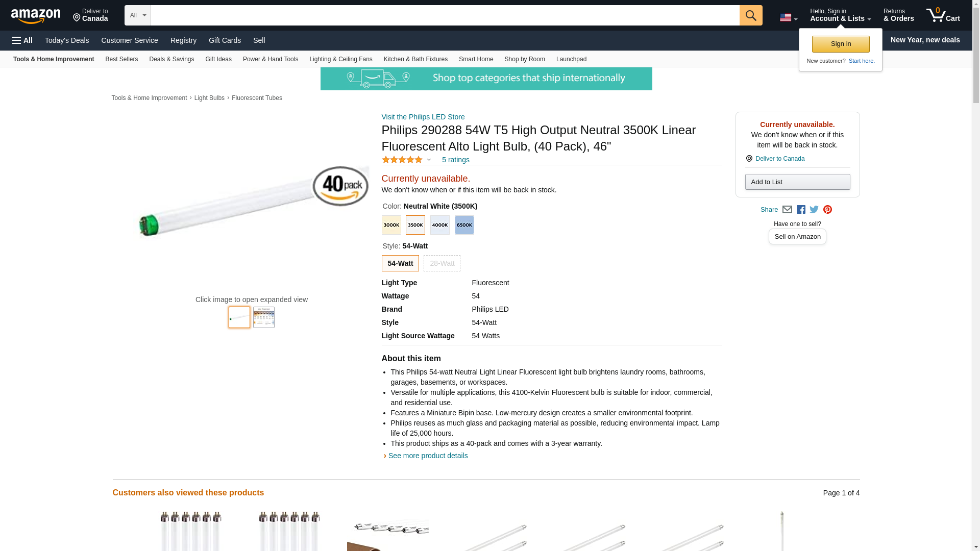Screen dimensions: 980x551
Task: Share via email envelope icon
Action: click(787, 210)
